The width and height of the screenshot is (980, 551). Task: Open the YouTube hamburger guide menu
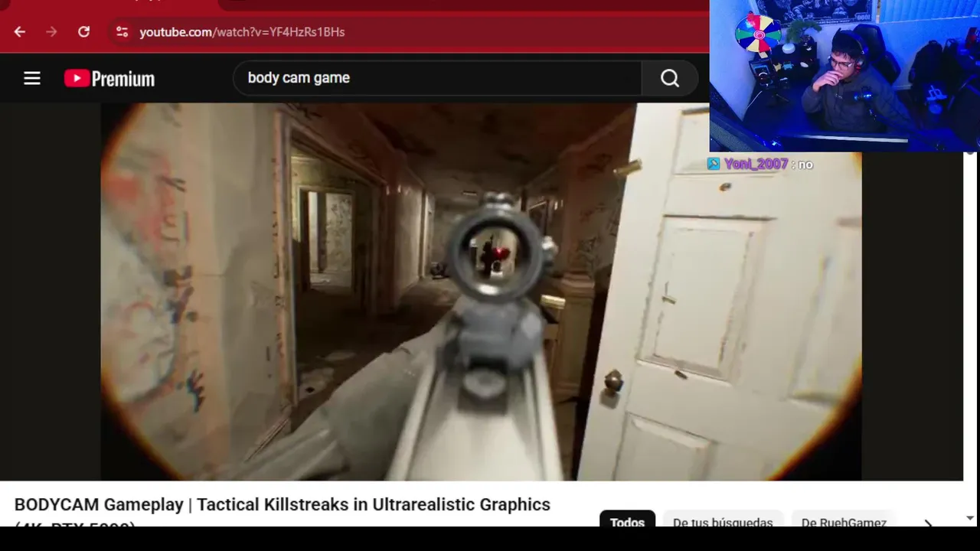click(x=31, y=78)
